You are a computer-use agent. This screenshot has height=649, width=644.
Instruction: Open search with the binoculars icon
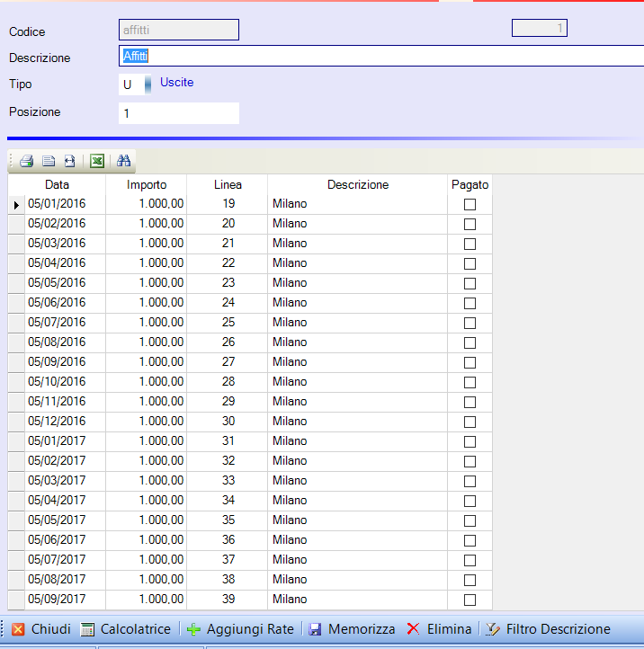123,161
